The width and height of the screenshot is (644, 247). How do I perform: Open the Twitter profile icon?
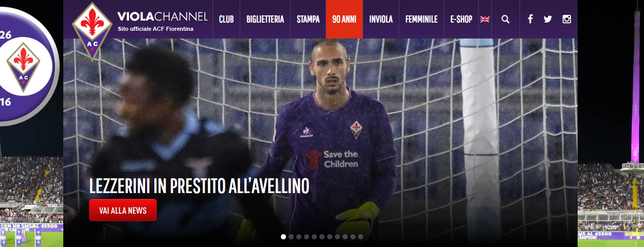[x=548, y=19]
